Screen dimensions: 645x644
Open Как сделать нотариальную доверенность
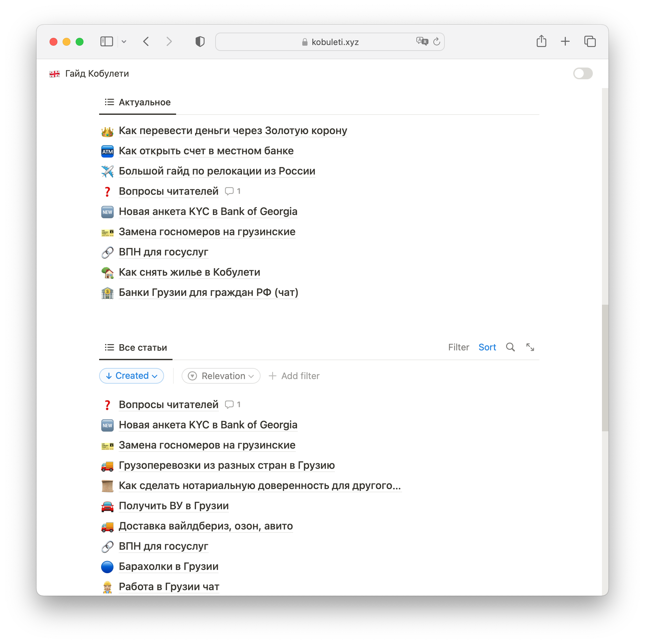coord(260,486)
